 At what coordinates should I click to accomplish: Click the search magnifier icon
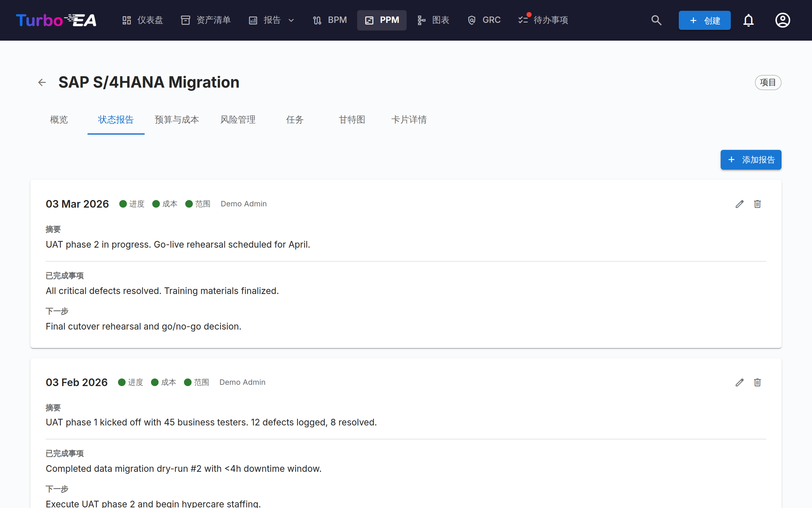656,20
